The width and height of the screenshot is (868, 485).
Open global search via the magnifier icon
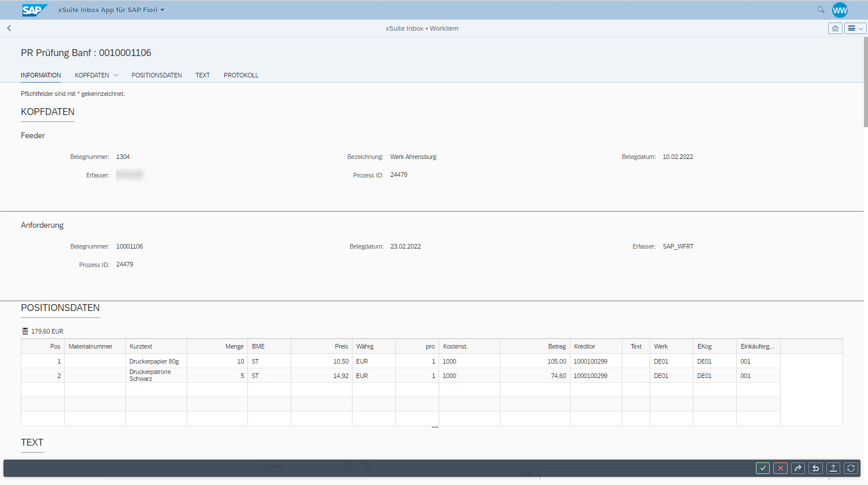(821, 10)
